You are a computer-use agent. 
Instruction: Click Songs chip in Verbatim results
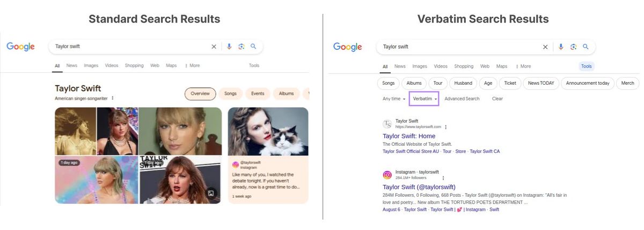(389, 83)
